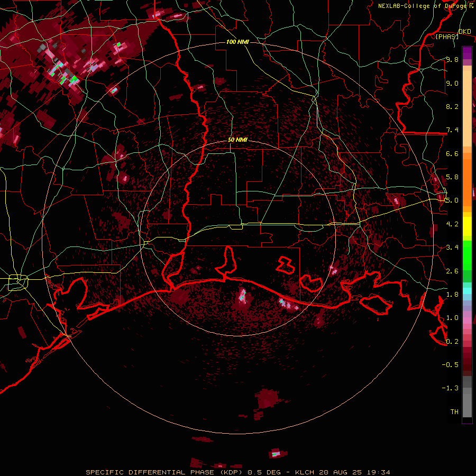
Task: Click the purple top band of the color legend
Action: click(x=467, y=53)
